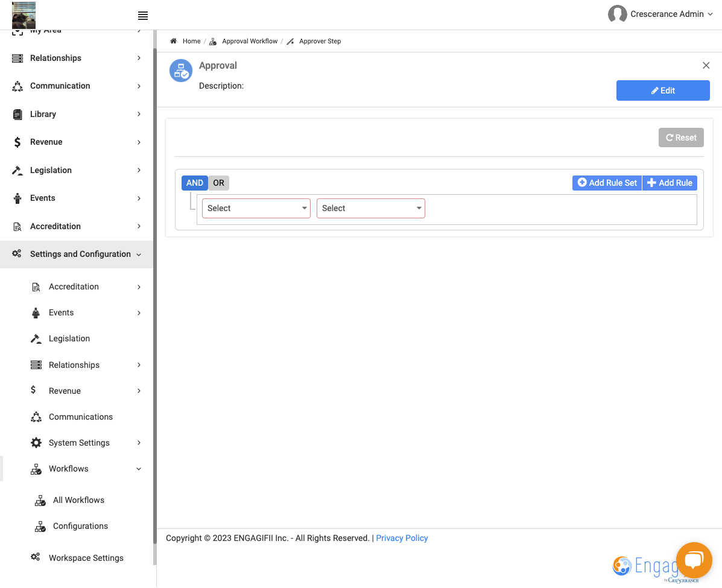722x588 pixels.
Task: Click the Revenue dollar icon in main menu
Action: [17, 142]
